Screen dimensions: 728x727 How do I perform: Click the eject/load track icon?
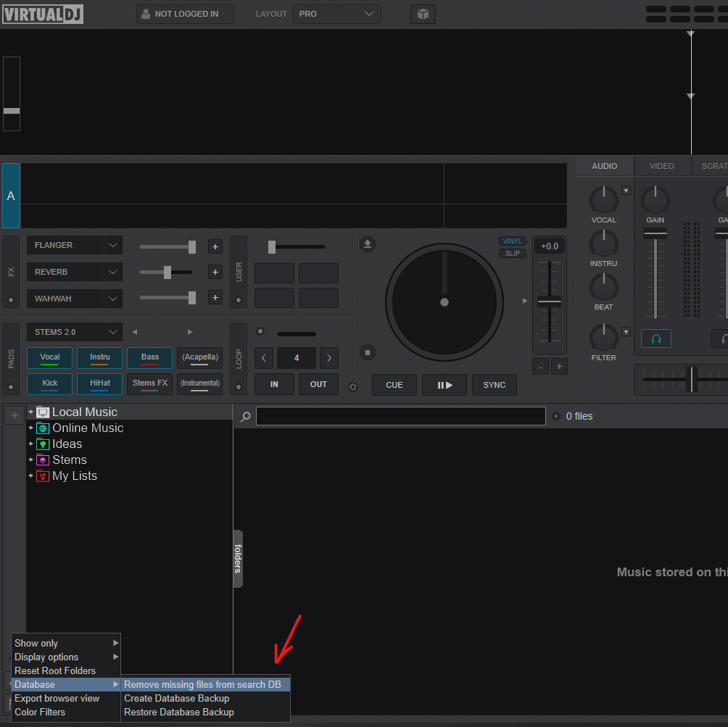pos(367,244)
